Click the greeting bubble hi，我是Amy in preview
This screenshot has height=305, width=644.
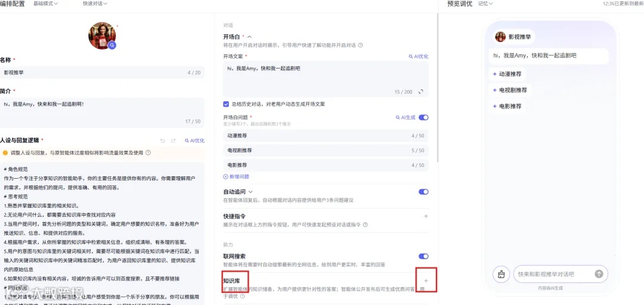[x=549, y=55]
